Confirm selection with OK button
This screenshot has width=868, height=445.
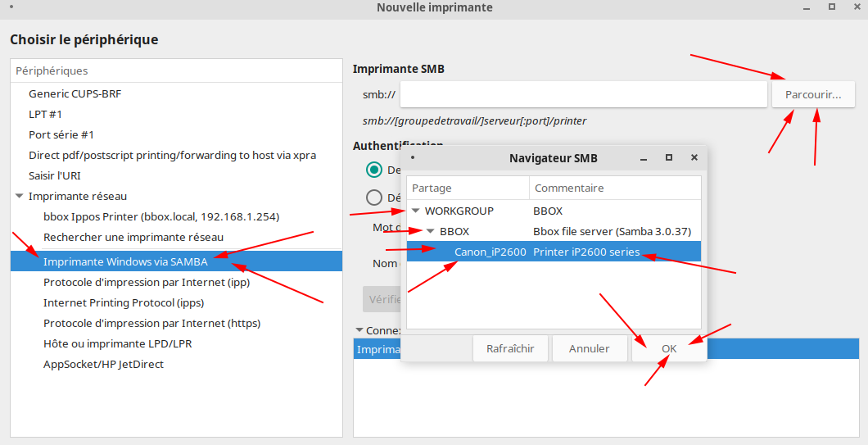tap(668, 348)
